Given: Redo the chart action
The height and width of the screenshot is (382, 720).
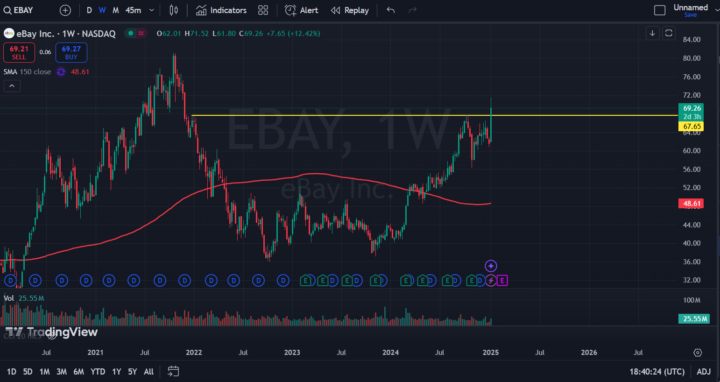Looking at the screenshot, I should tap(412, 10).
